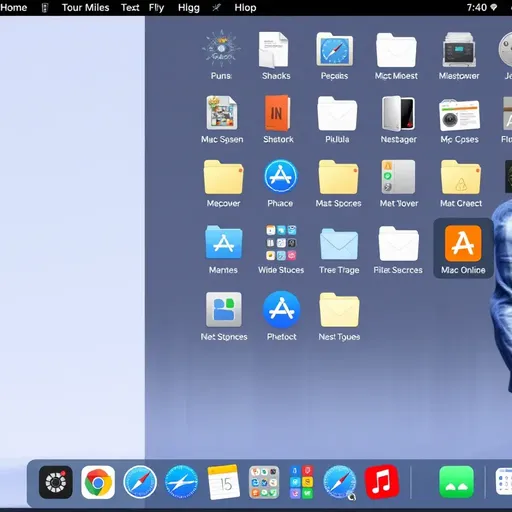Open the Filer Secrces folder
512x512 pixels.
398,243
